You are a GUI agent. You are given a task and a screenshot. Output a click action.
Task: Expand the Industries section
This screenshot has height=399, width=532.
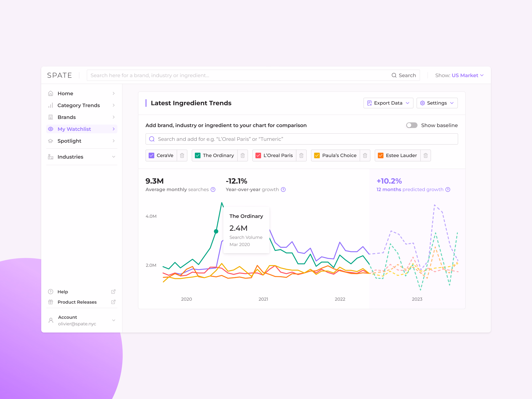click(82, 157)
